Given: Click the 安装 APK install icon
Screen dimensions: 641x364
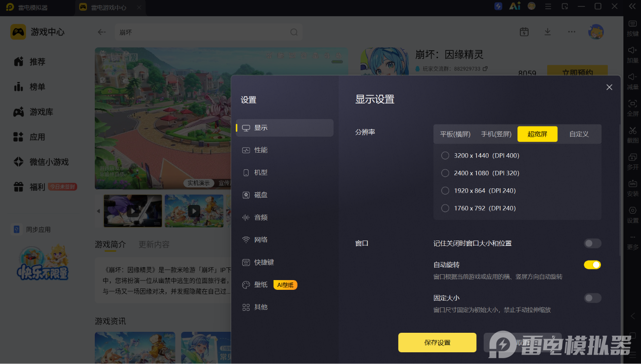Looking at the screenshot, I should pos(633,184).
